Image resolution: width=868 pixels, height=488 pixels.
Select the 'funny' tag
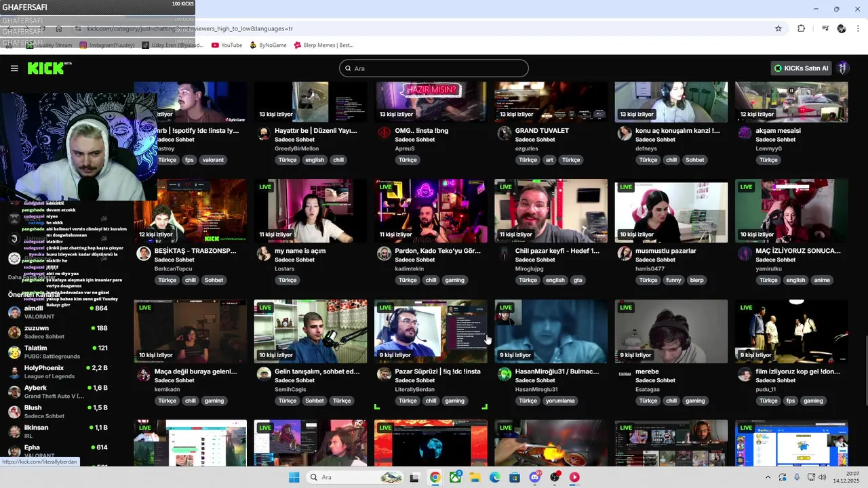(673, 280)
